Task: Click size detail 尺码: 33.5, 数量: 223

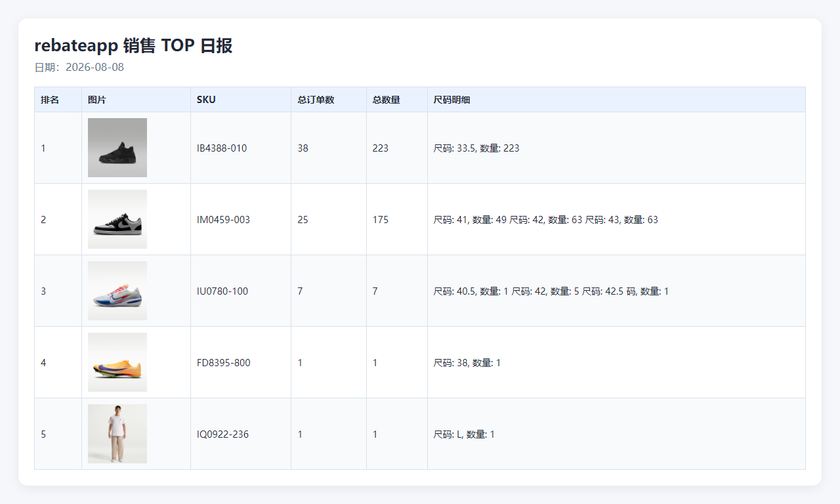Action: tap(476, 148)
